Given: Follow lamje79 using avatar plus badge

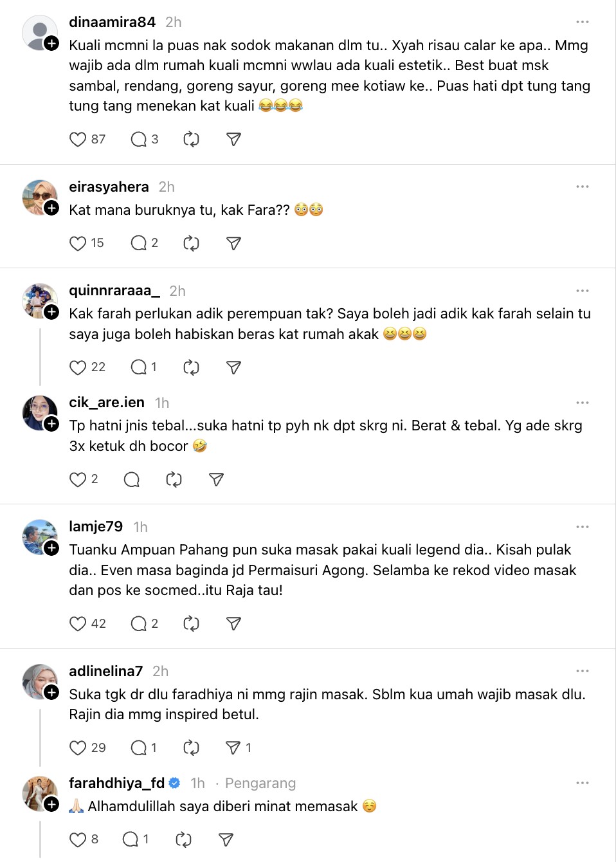Looking at the screenshot, I should click(x=52, y=548).
